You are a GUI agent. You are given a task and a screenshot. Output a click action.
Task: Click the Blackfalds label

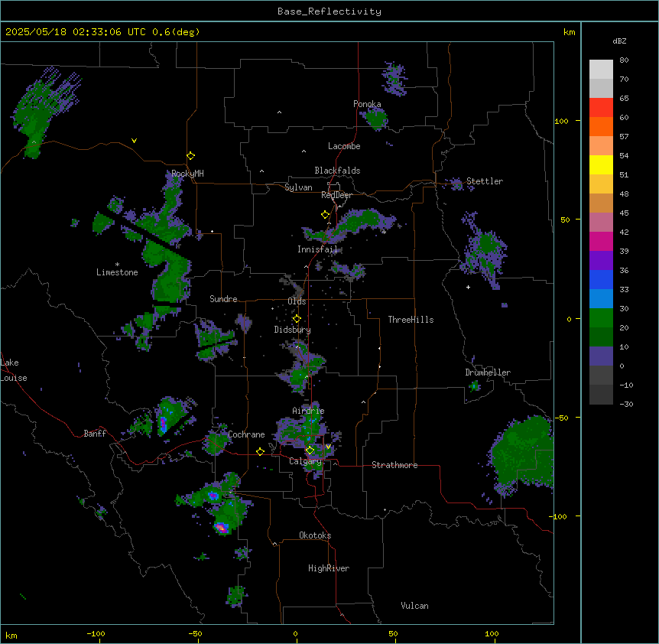coord(337,171)
